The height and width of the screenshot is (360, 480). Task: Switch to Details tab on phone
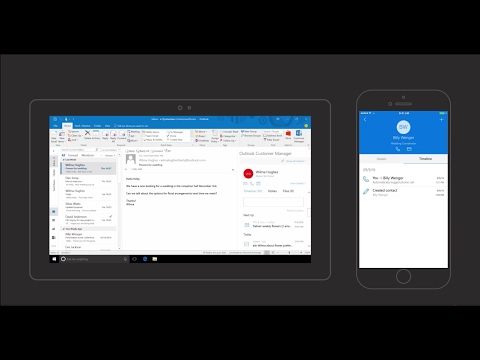[381, 159]
